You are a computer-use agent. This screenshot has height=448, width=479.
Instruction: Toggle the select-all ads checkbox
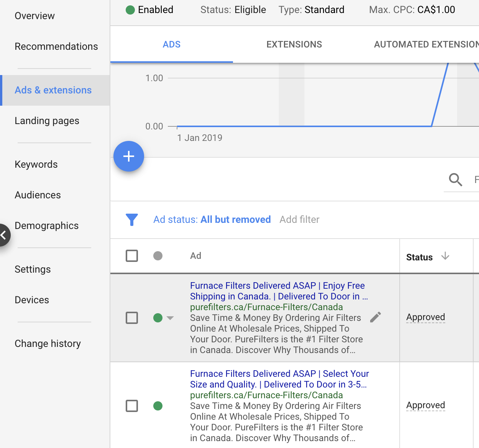(x=132, y=256)
